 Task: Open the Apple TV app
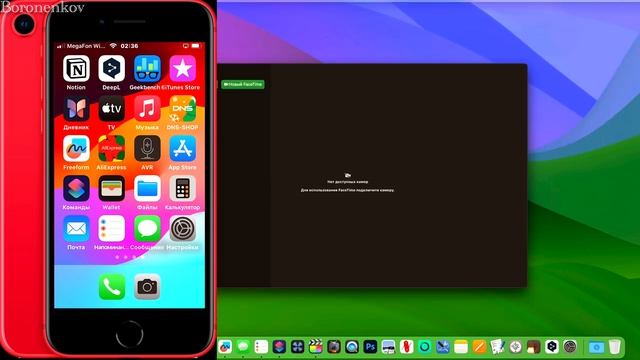point(111,109)
